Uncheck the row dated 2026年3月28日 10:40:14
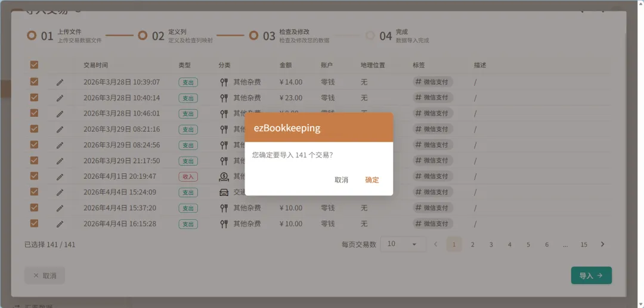644x308 pixels. pos(34,98)
